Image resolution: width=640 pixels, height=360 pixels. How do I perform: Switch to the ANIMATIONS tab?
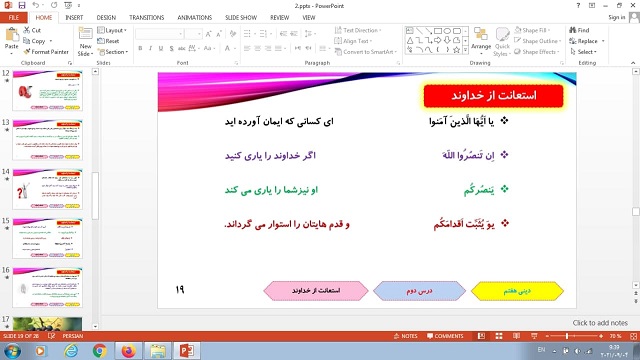pos(194,18)
